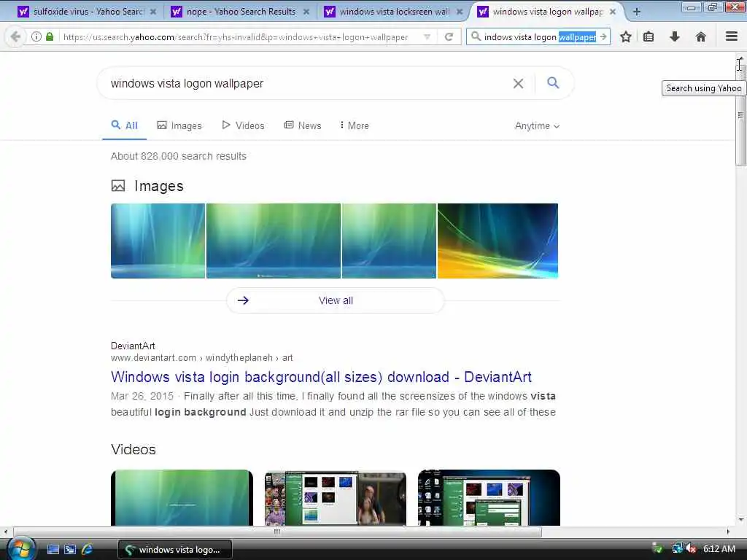Open Windows vista login background DeviantArt link

click(x=321, y=377)
